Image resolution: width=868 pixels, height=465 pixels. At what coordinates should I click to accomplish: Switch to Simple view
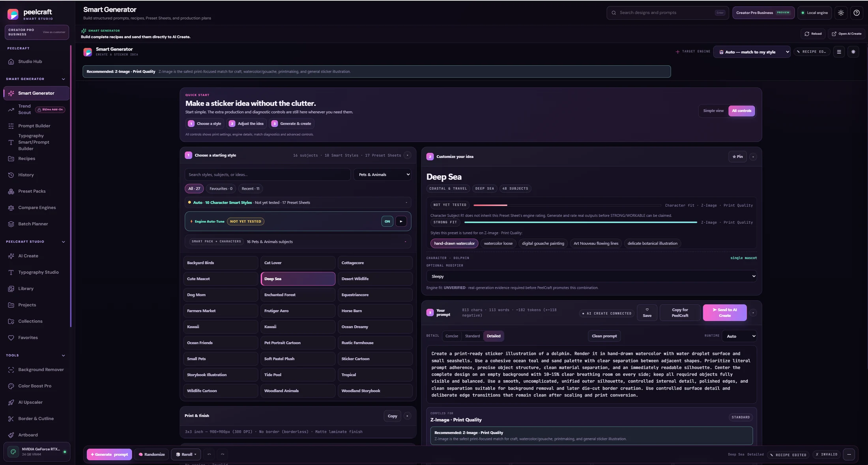tap(713, 111)
